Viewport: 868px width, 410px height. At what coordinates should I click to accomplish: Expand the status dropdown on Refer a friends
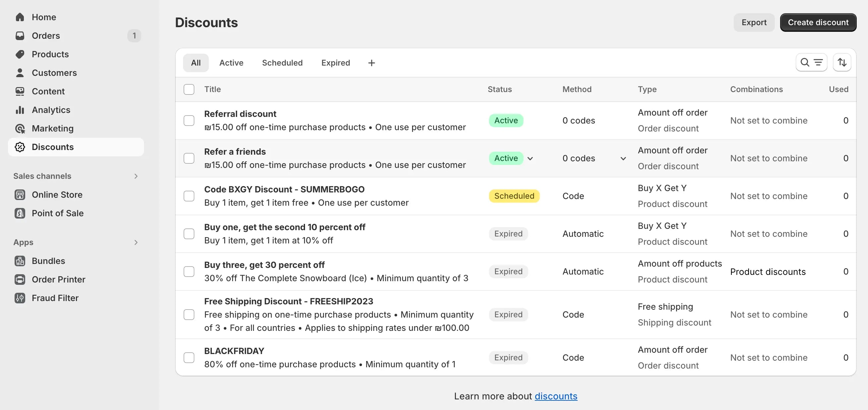coord(530,158)
